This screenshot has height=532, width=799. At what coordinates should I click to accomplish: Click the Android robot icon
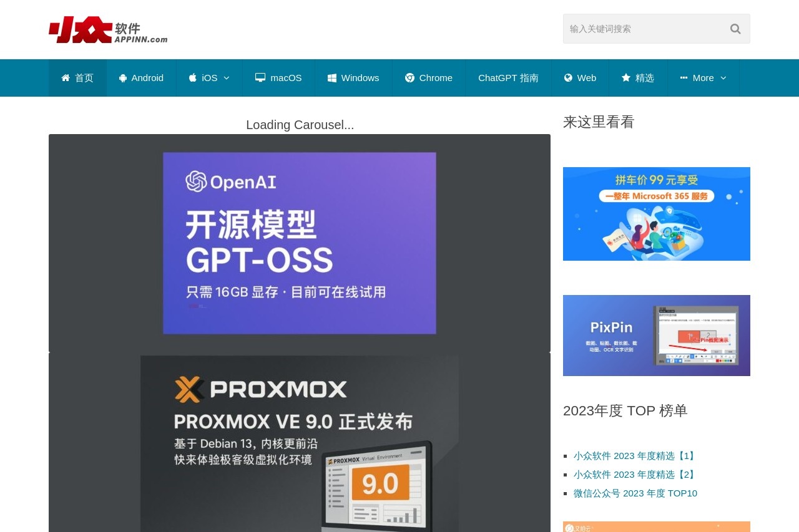pyautogui.click(x=123, y=78)
